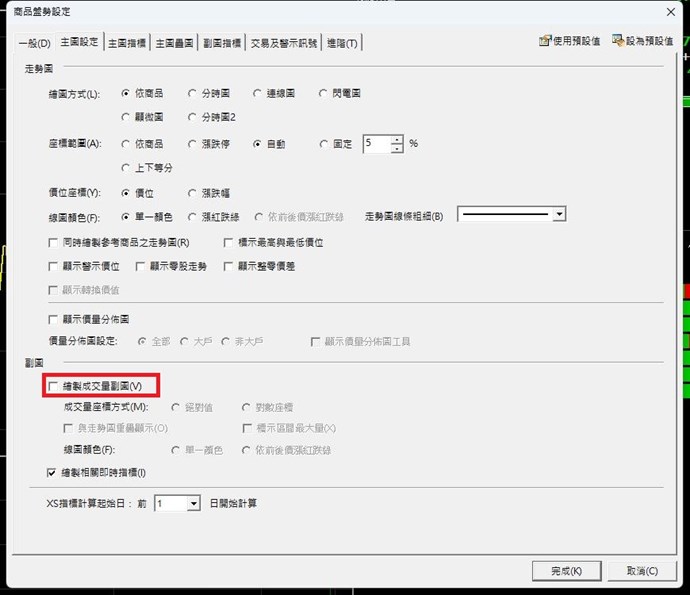Open the XS指標計算起始日 dropdown
Viewport: 690px width, 595px height.
pyautogui.click(x=193, y=503)
